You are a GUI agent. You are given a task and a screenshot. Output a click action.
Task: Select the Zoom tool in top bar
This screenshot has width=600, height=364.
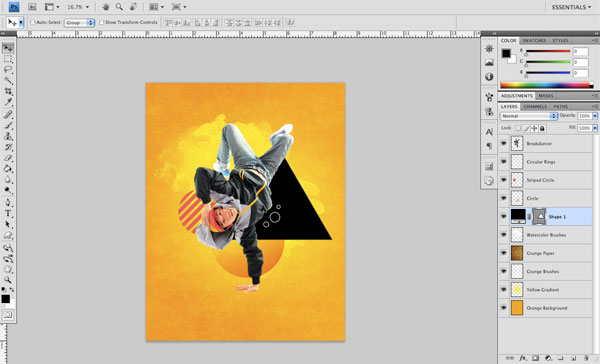tap(119, 7)
